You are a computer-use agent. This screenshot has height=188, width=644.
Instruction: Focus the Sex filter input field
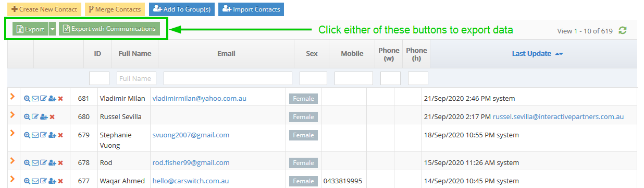(x=313, y=78)
